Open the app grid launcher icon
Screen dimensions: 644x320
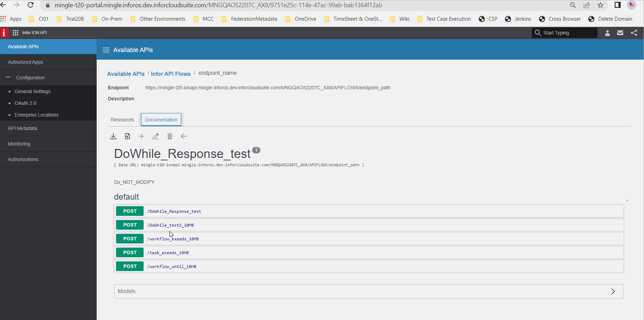click(15, 33)
